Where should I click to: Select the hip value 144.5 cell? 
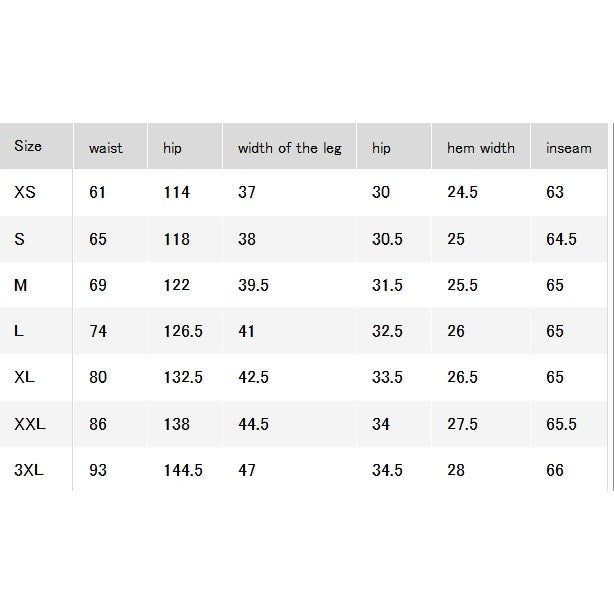[185, 470]
